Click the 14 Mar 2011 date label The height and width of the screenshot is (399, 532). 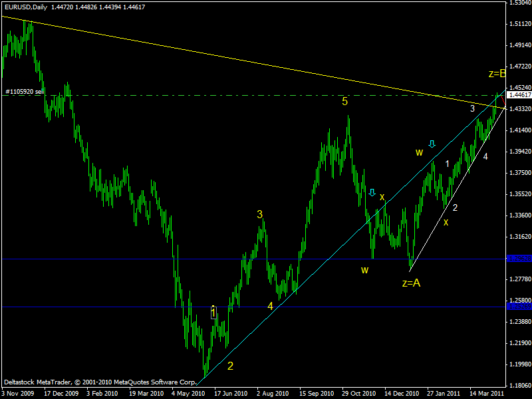[x=487, y=393]
